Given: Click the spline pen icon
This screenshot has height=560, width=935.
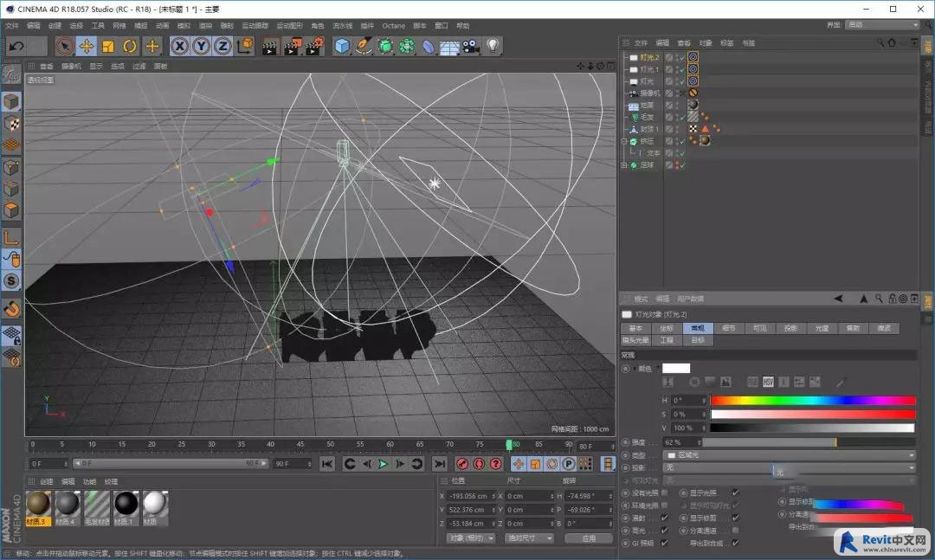Looking at the screenshot, I should click(x=364, y=46).
